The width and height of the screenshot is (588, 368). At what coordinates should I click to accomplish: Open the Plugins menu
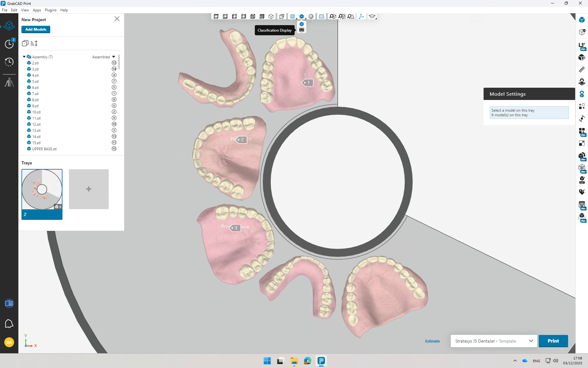tap(51, 10)
